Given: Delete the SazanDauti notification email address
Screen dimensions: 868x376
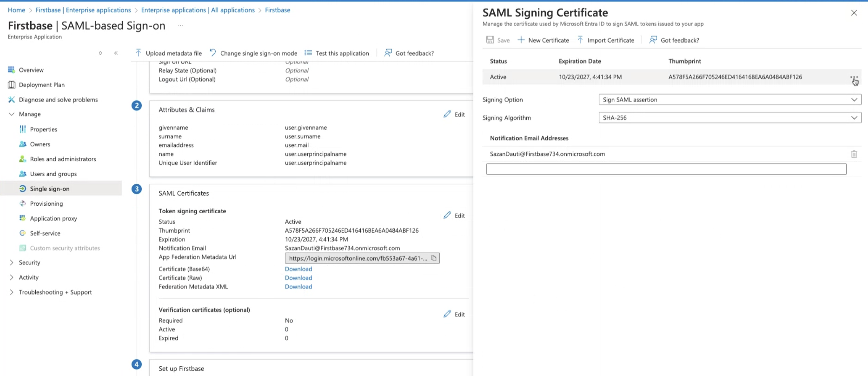Looking at the screenshot, I should tap(854, 154).
